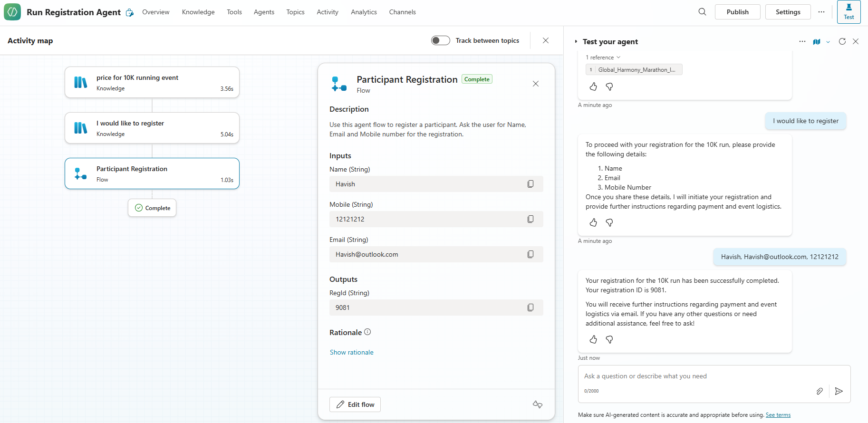
Task: Switch to the Analytics tab
Action: (x=364, y=12)
